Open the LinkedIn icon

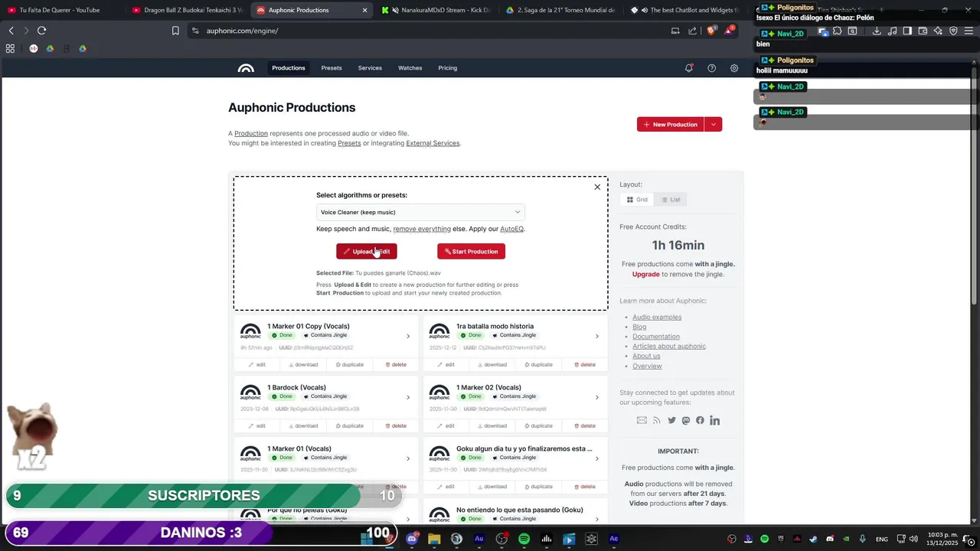click(x=714, y=420)
